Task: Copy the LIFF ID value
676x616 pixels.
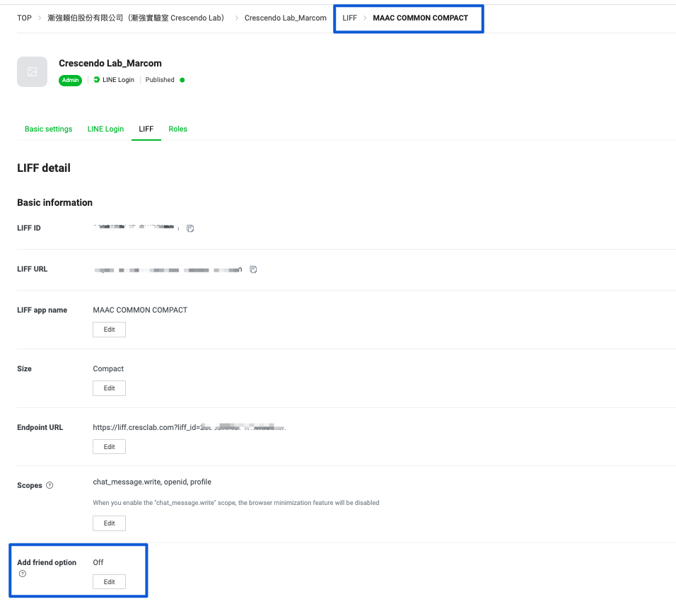Action: click(190, 228)
